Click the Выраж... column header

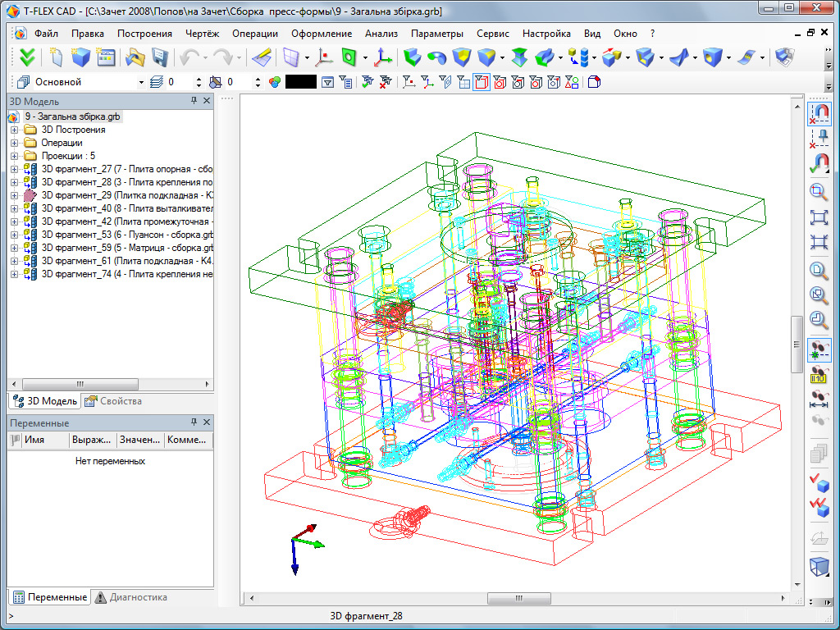(94, 440)
